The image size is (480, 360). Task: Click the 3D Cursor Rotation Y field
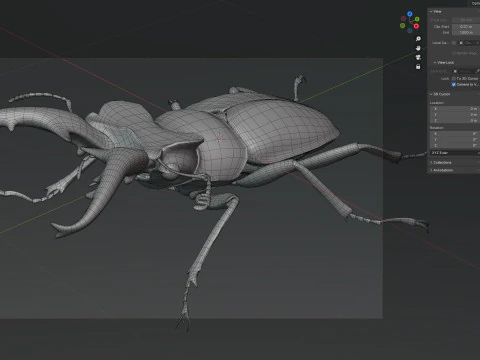(455, 140)
